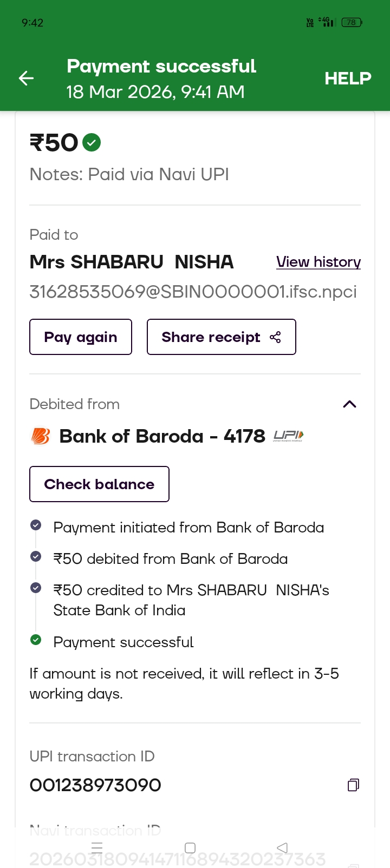Copy the UPI transaction ID

(x=353, y=785)
